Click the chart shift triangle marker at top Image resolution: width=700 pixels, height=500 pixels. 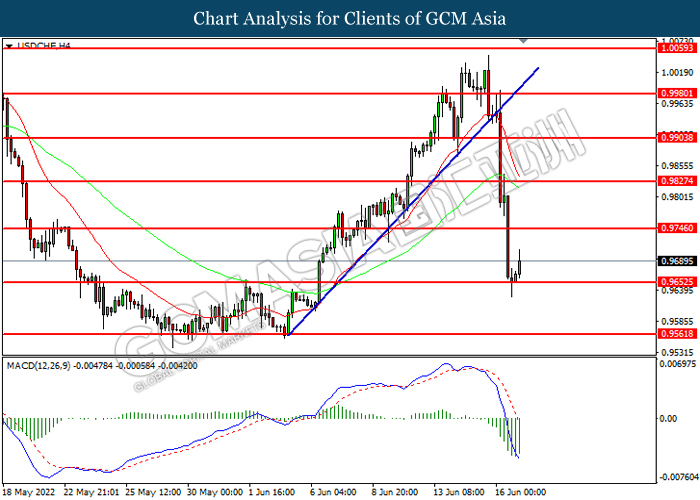(x=523, y=41)
